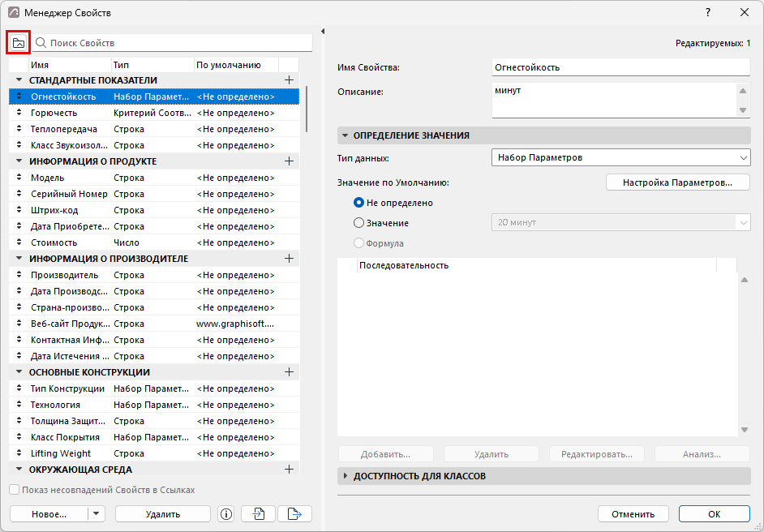The height and width of the screenshot is (532, 764).
Task: Click the reorder handle for Стоимость row
Action: pos(19,242)
